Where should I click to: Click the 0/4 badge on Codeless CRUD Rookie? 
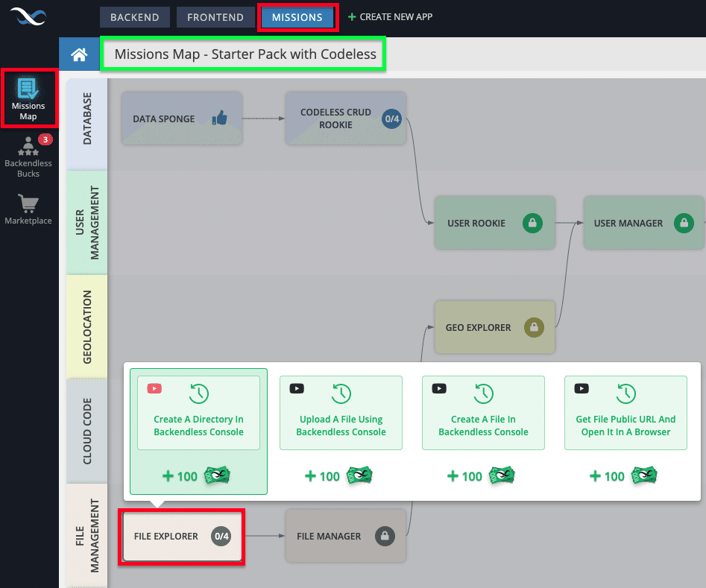(x=391, y=118)
